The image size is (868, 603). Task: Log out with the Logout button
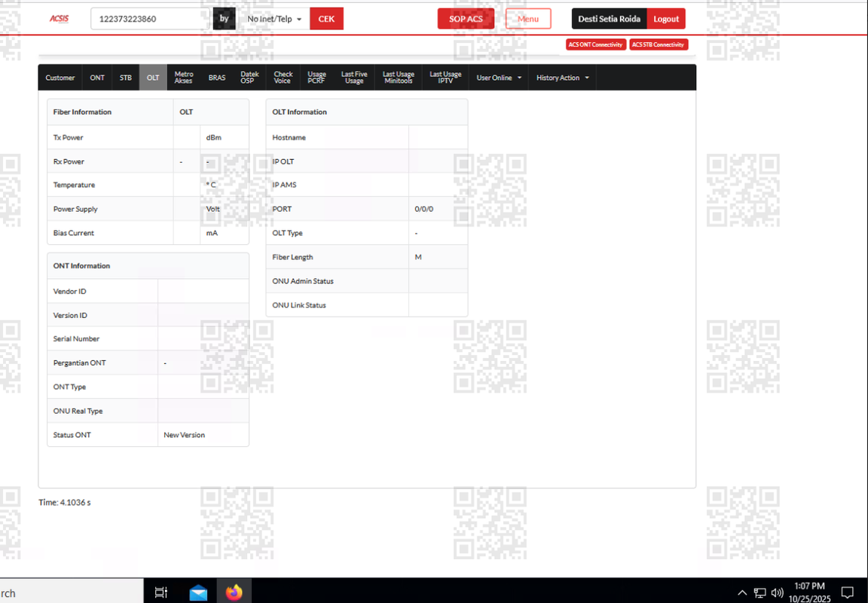(x=666, y=19)
